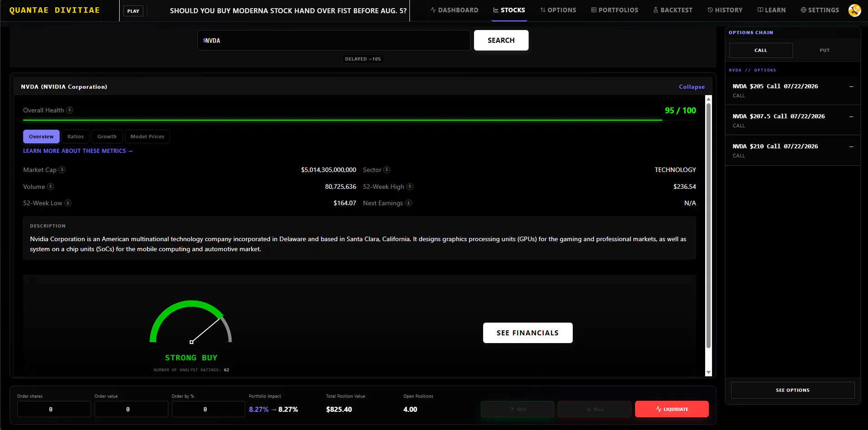868x430 pixels.
Task: Open the Backtest section
Action: (673, 10)
